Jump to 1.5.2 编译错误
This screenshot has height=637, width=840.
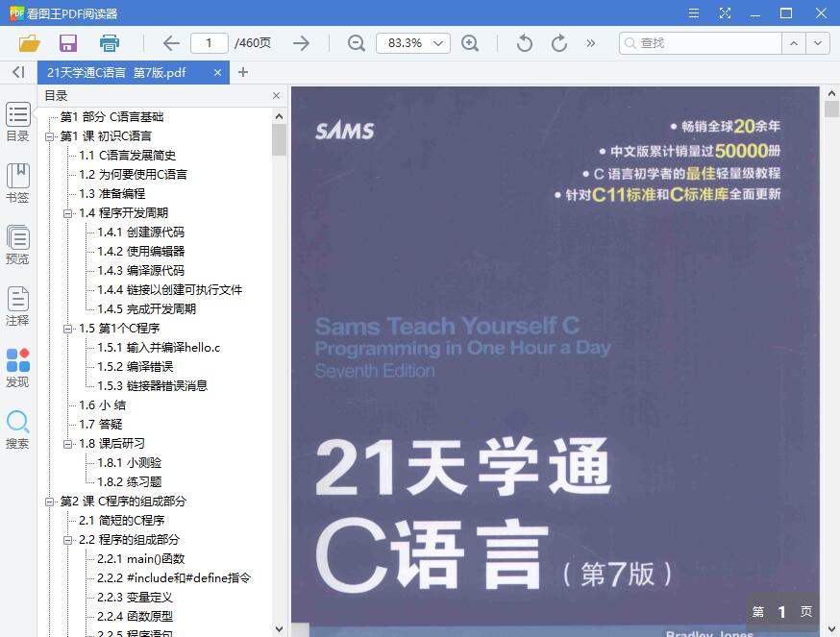pyautogui.click(x=135, y=367)
